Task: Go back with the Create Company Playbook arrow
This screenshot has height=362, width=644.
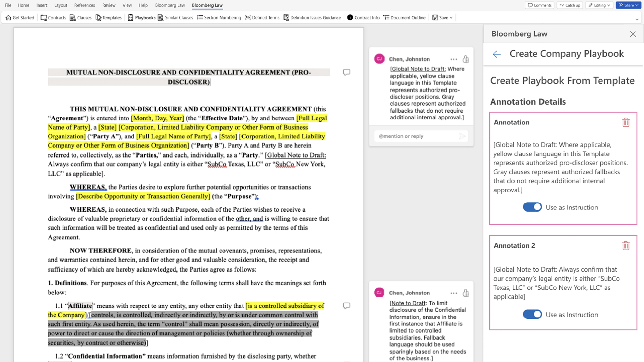Action: [497, 54]
